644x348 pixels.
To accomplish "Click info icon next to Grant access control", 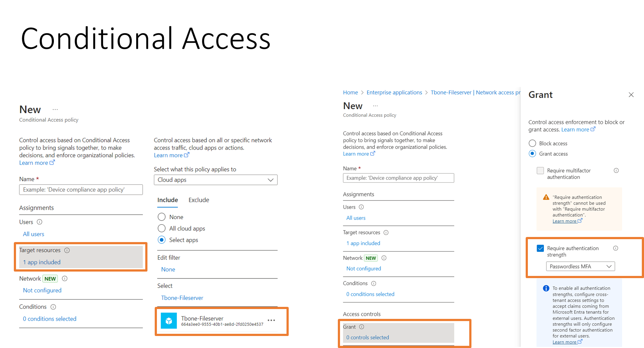I will pyautogui.click(x=361, y=327).
